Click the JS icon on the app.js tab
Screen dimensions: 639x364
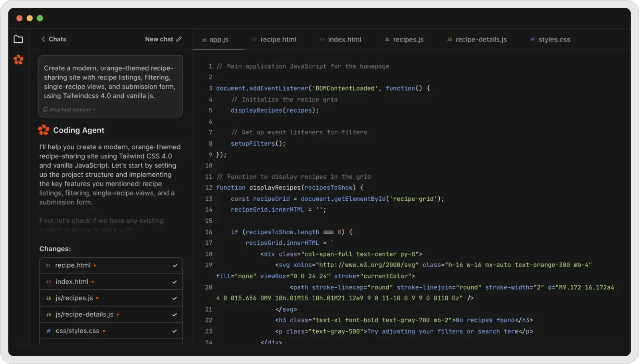click(204, 40)
